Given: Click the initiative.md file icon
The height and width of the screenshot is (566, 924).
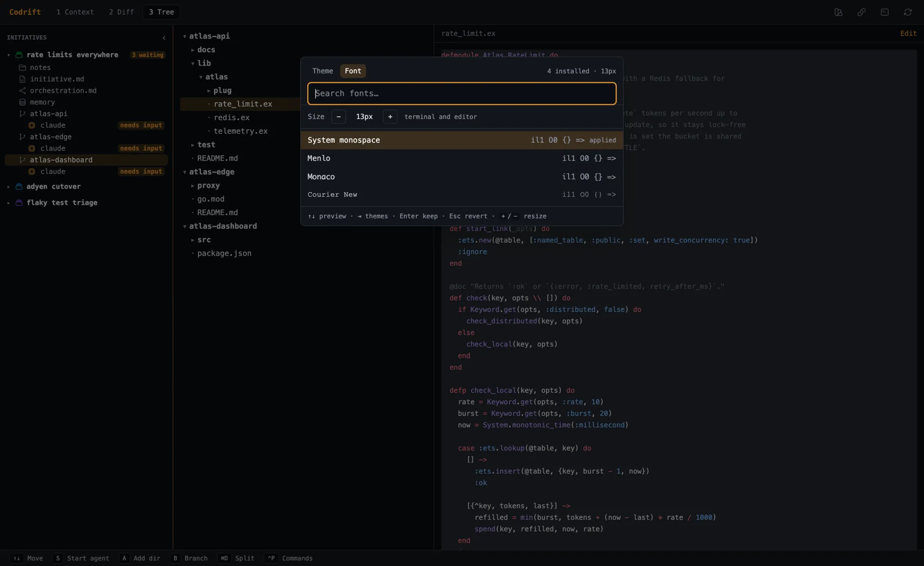Looking at the screenshot, I should (22, 79).
